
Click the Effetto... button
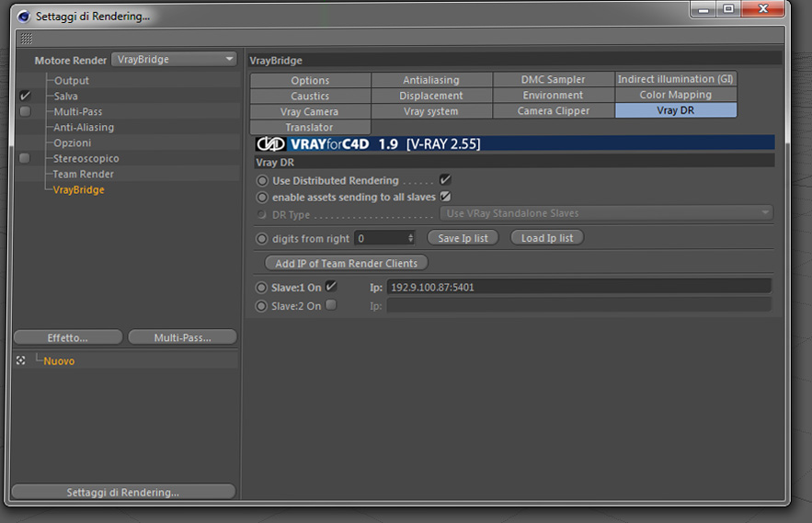pos(68,337)
